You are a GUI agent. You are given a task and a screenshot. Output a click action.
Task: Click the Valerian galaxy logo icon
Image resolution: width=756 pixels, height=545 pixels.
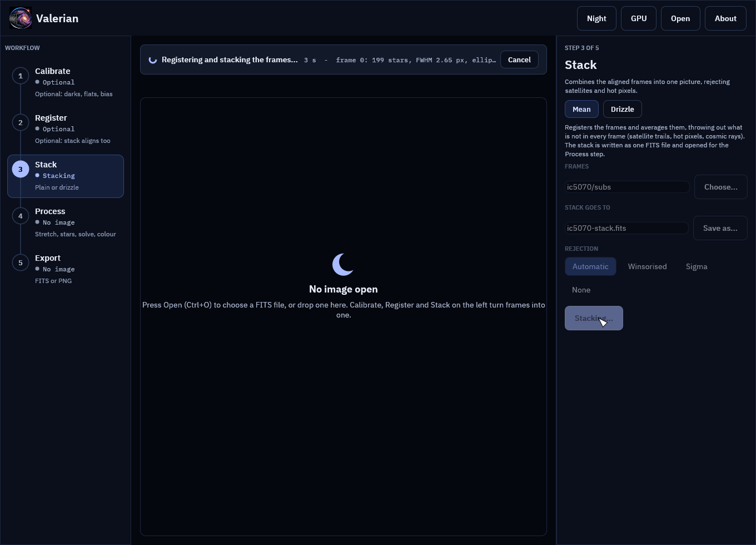point(21,18)
